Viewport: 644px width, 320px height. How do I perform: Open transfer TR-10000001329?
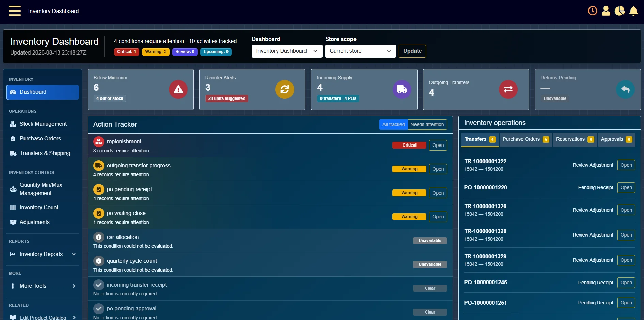coord(626,260)
